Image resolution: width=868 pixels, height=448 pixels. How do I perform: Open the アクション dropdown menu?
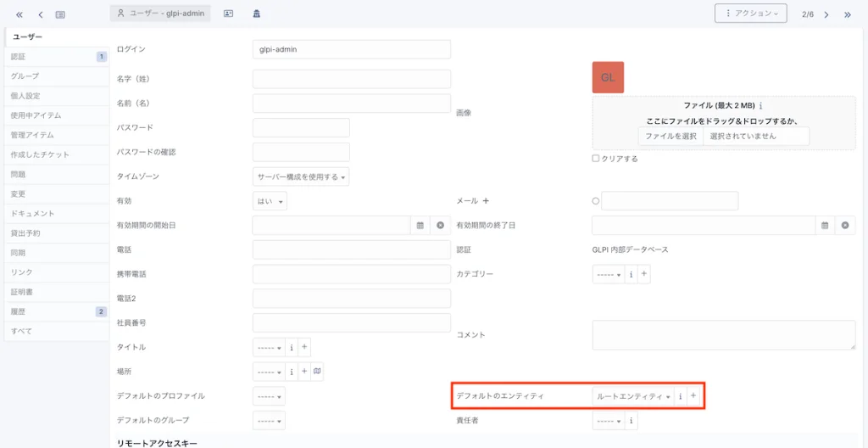[x=751, y=14]
